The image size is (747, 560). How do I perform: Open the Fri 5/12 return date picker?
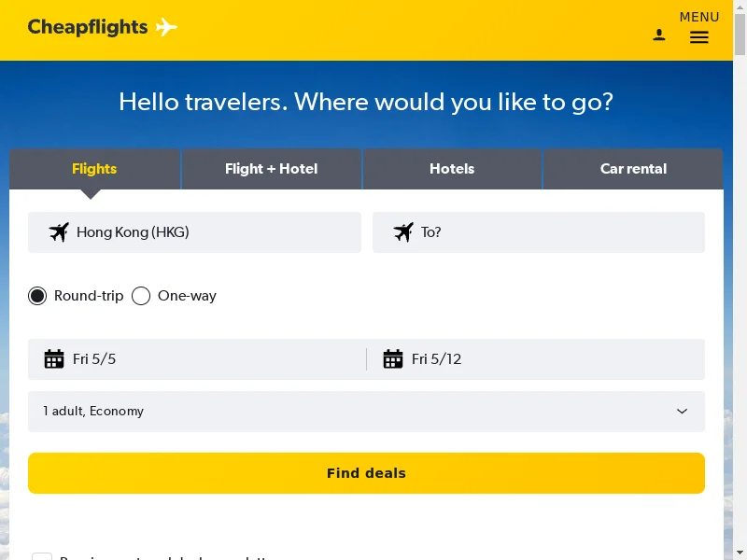click(551, 359)
